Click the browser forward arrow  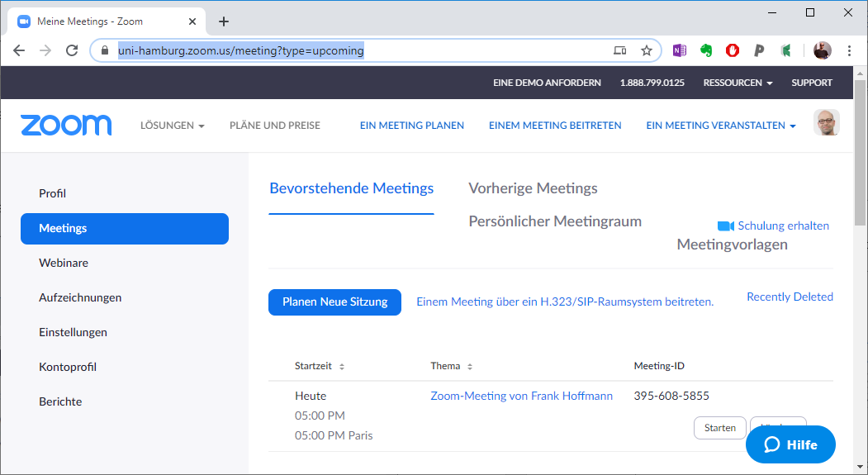tap(45, 50)
